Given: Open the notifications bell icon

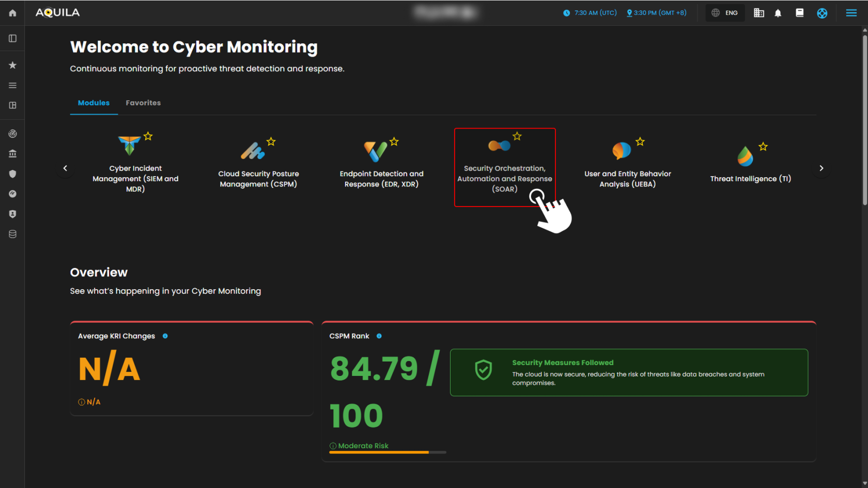Looking at the screenshot, I should [x=778, y=13].
